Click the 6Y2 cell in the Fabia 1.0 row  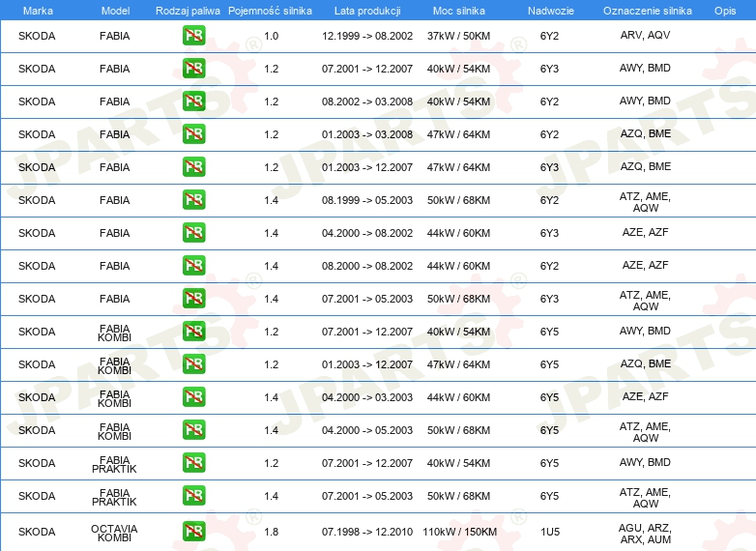(x=549, y=36)
